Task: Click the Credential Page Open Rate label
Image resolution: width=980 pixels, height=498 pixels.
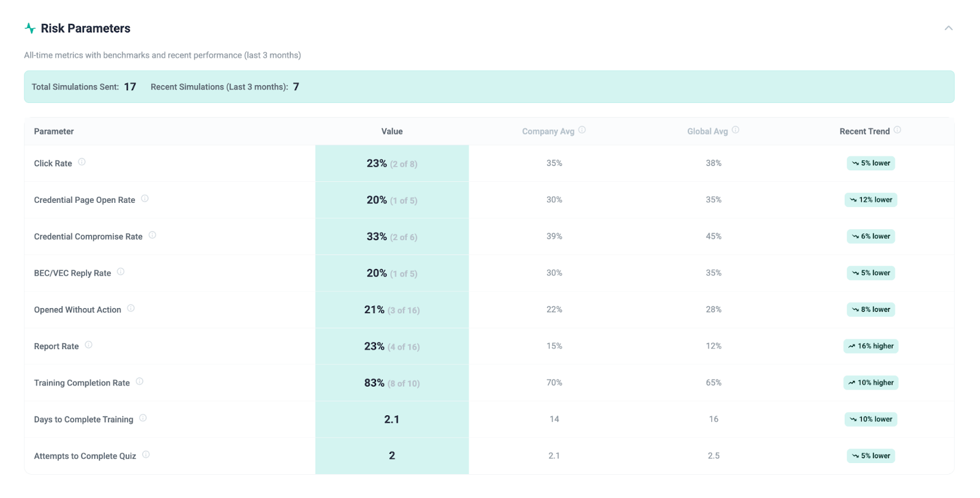Action: pos(85,200)
